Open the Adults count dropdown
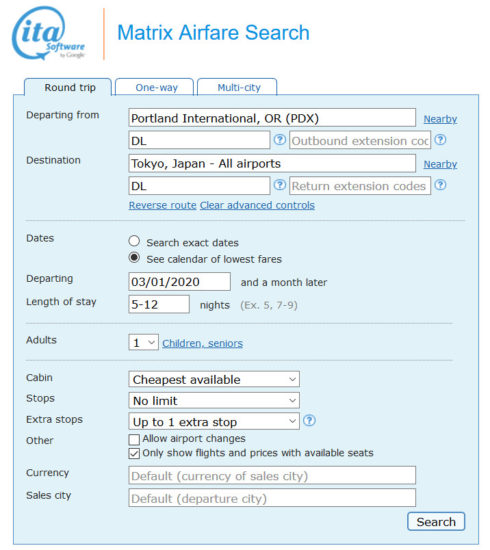 (143, 342)
